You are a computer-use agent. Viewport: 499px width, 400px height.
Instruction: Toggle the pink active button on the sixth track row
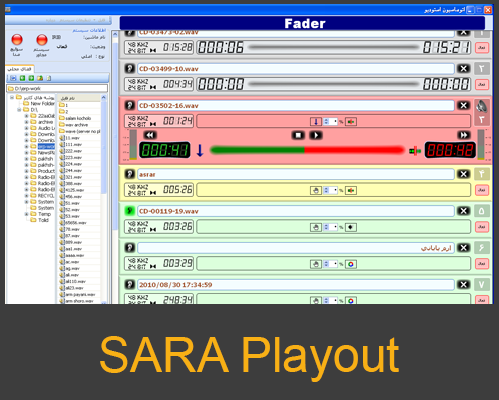(x=482, y=264)
